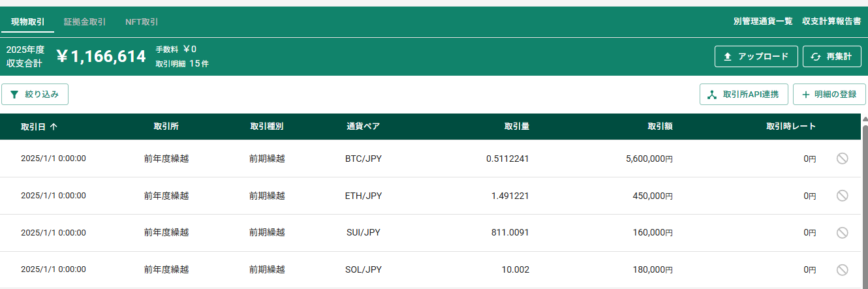This screenshot has height=289, width=868.
Task: Click the scrollbar up arrow
Action: 865,119
